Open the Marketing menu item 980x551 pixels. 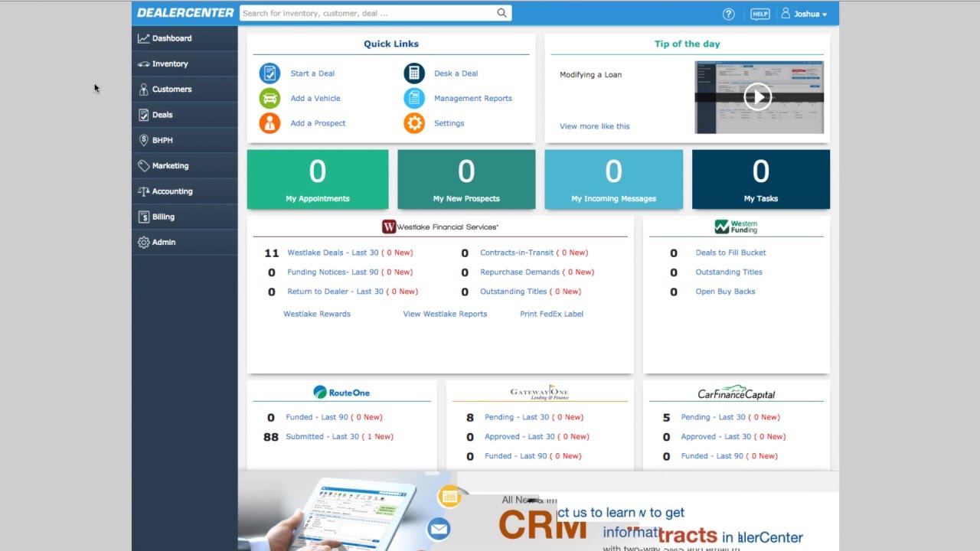(x=185, y=165)
